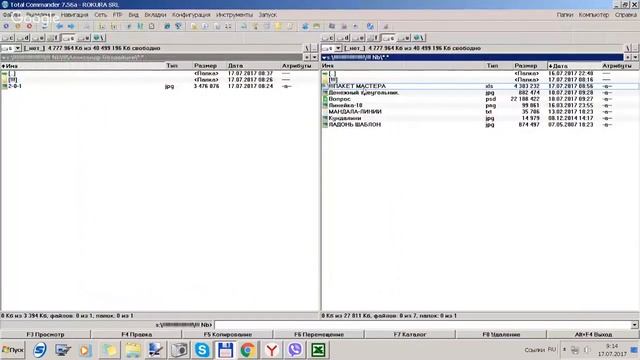Viewport: 640px width, 360px height.
Task: Select ЛАДОНЬ ШАБЛОН jpg file
Action: 480,124
